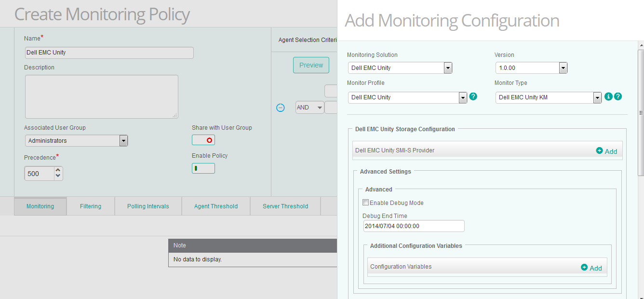Turn on Share with User Group
Screen dimensions: 644x299
203,140
